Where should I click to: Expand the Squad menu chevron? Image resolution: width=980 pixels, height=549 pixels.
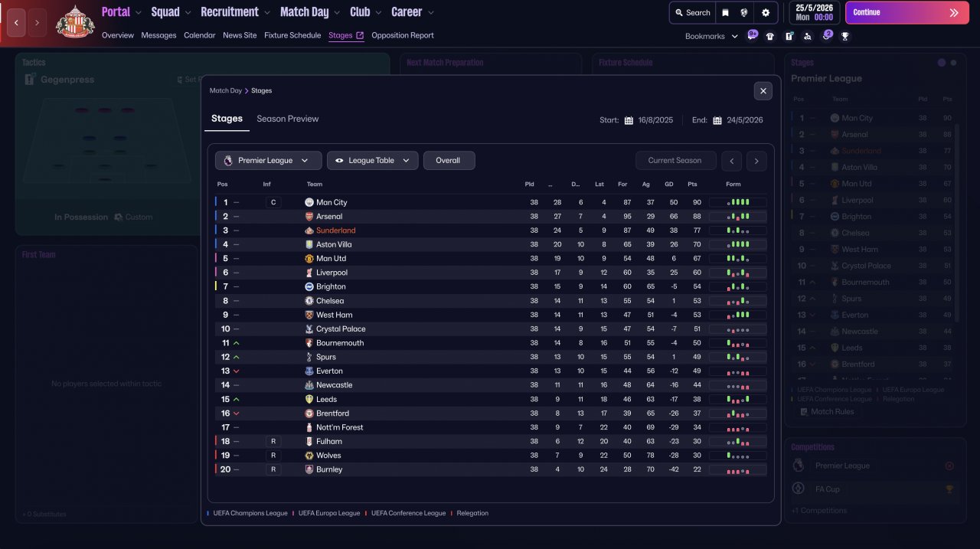(x=188, y=13)
